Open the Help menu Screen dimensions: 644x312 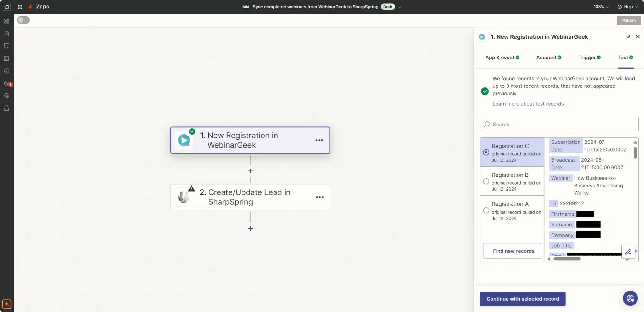627,7
